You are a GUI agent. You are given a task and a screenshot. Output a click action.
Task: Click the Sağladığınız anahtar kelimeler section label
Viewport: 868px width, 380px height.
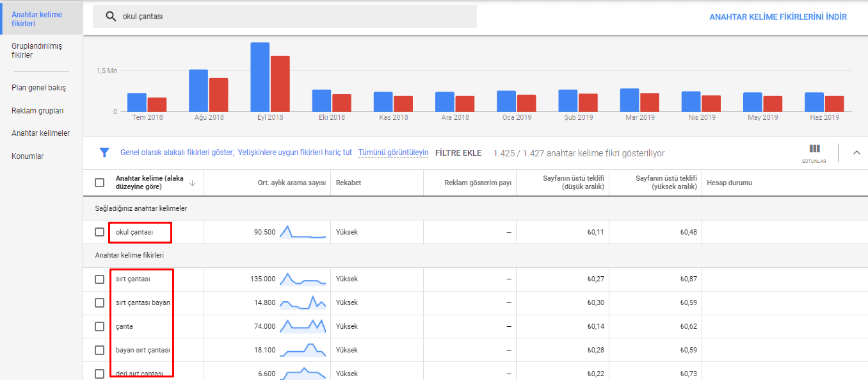click(x=141, y=209)
